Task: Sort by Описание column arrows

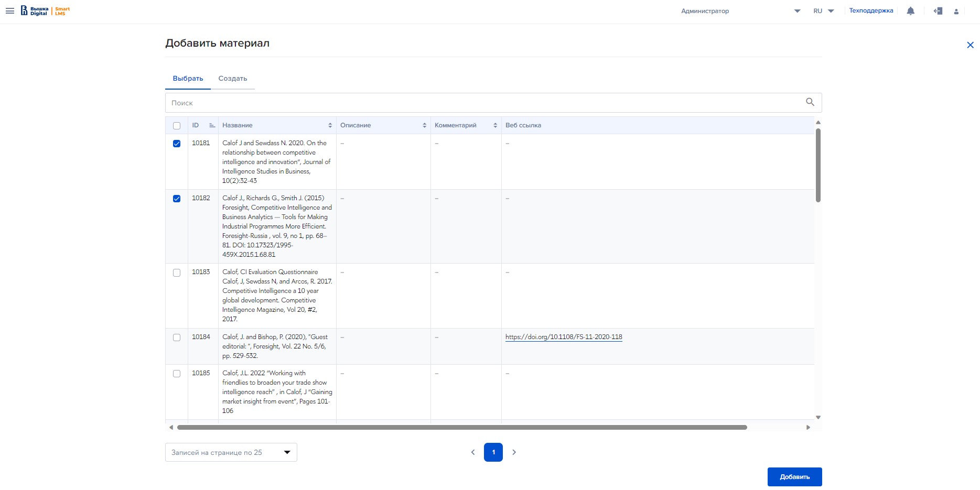Action: point(424,125)
